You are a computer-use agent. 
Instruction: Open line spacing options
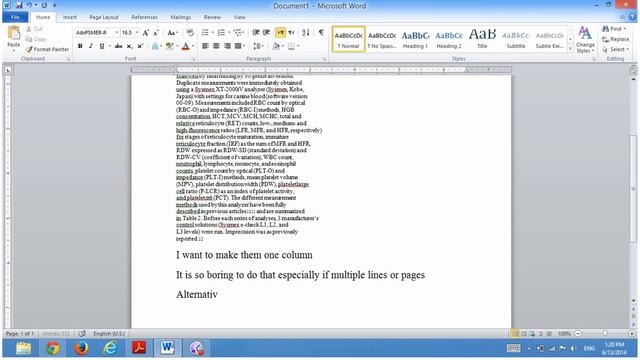[x=258, y=46]
